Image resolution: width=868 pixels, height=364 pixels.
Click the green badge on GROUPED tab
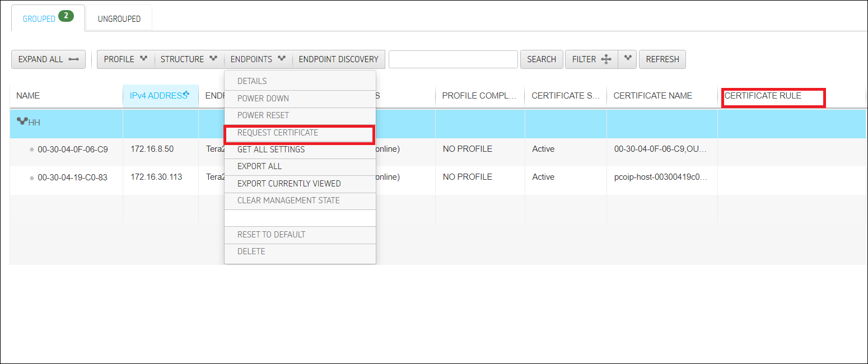pos(66,16)
